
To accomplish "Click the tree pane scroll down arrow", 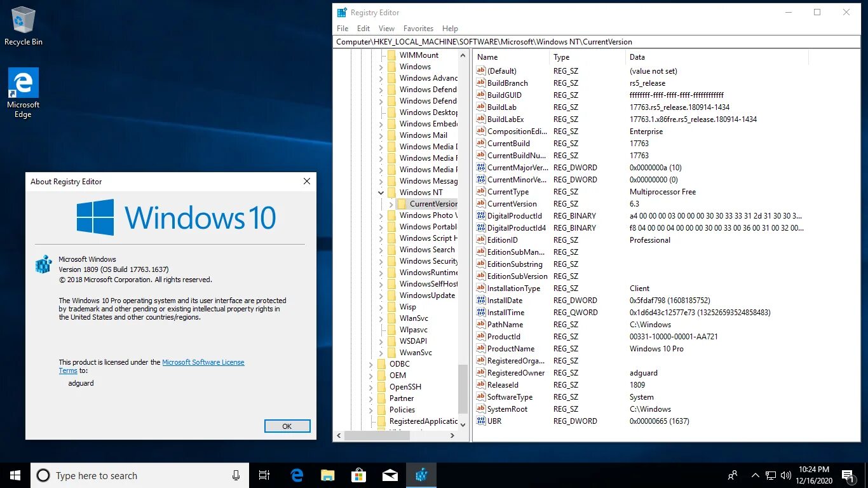I will click(463, 424).
